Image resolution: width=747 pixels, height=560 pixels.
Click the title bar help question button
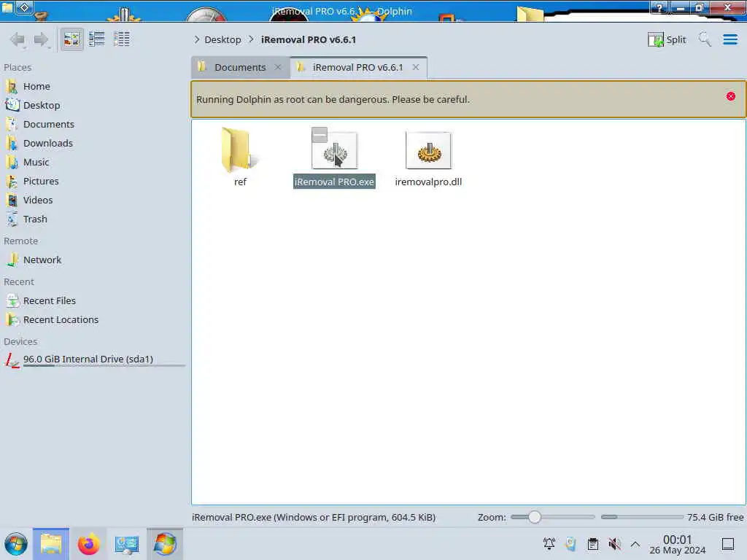tap(659, 7)
